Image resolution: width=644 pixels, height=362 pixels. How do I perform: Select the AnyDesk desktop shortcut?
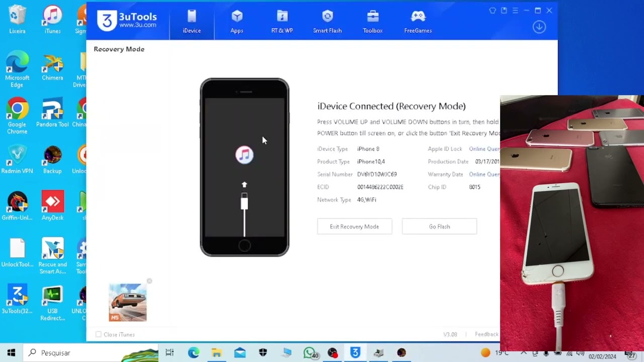pyautogui.click(x=52, y=206)
